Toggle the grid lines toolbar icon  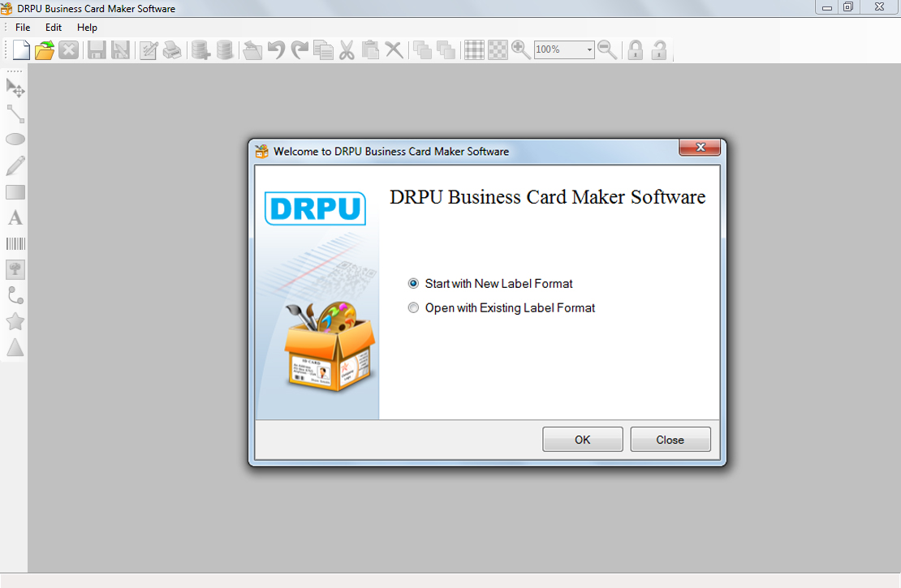474,50
